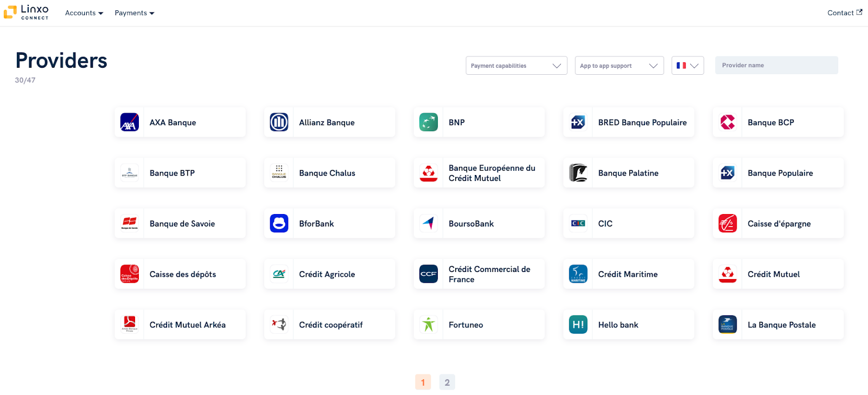Open the Contact external link
This screenshot has width=868, height=395.
click(845, 13)
